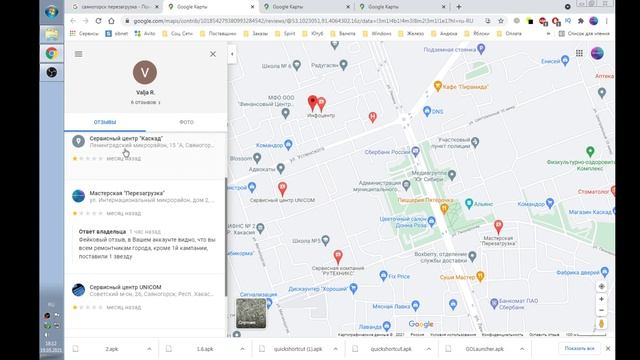Open the Avito bookmark
This screenshot has height=360, width=640.
pyautogui.click(x=145, y=33)
